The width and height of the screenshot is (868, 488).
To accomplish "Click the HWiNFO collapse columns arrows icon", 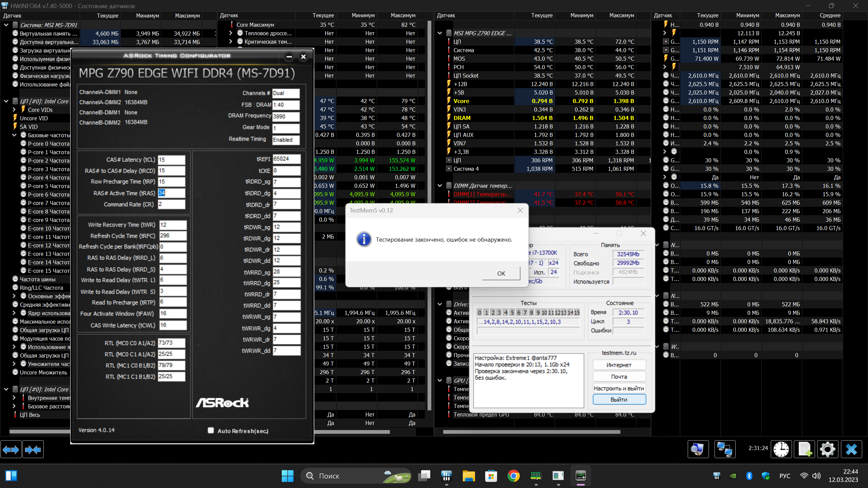I will (x=33, y=449).
